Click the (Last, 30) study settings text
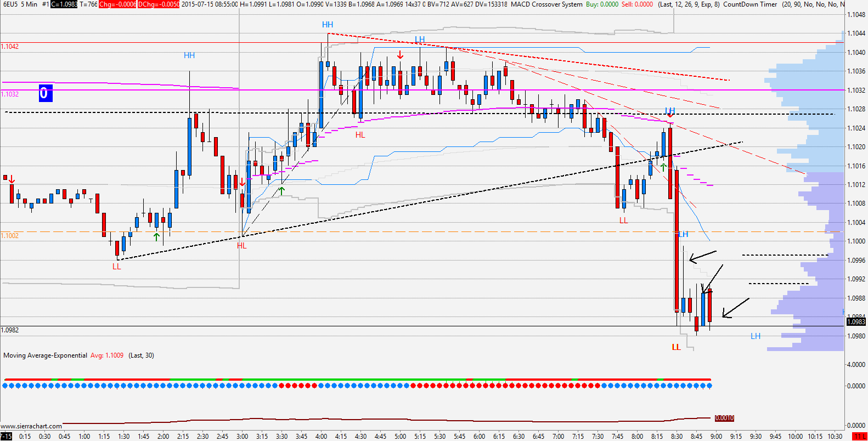The height and width of the screenshot is (441, 868). [x=141, y=355]
